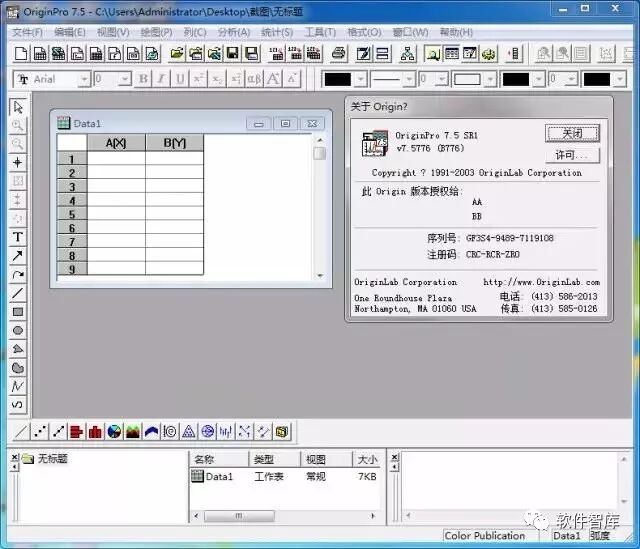This screenshot has height=549, width=640.
Task: Select the Freehand draw tool
Action: tap(18, 405)
